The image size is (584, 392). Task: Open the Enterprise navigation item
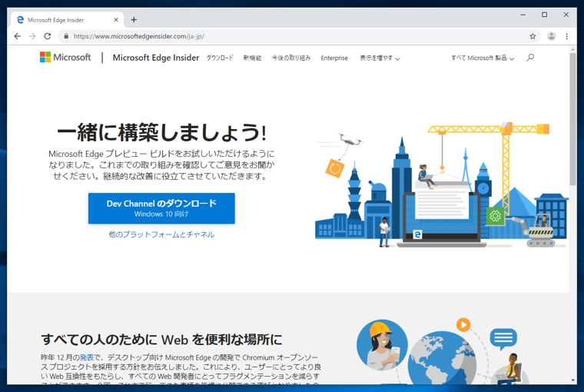(334, 58)
